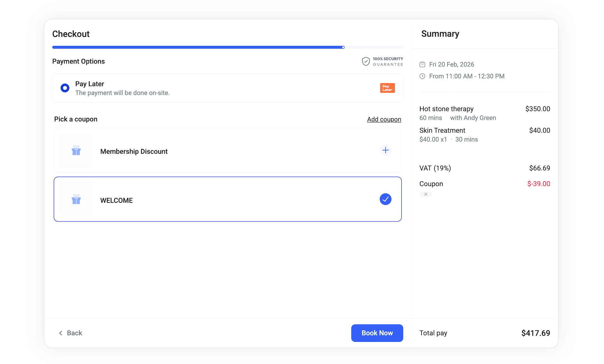Click the Skin Treatment line item
The width and height of the screenshot is (604, 364).
tap(442, 130)
